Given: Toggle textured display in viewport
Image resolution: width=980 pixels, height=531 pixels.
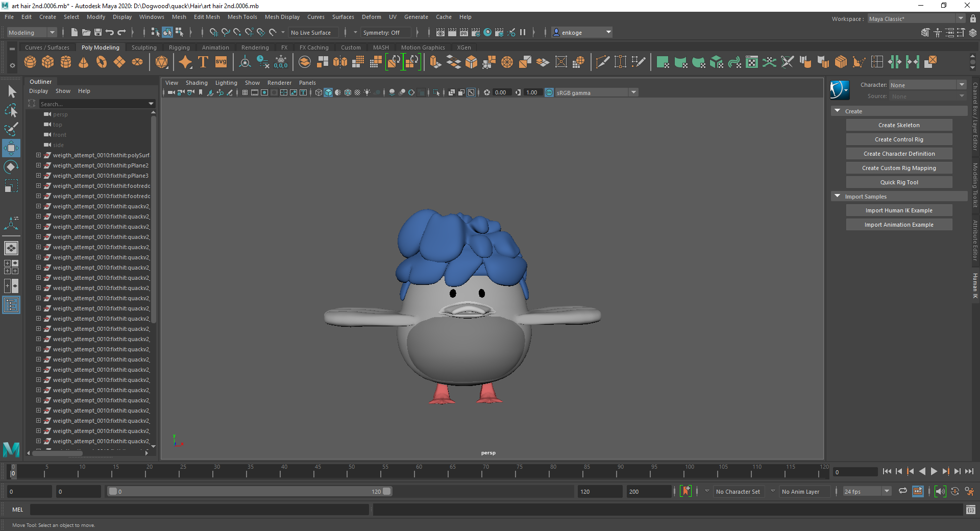Looking at the screenshot, I should pos(357,92).
